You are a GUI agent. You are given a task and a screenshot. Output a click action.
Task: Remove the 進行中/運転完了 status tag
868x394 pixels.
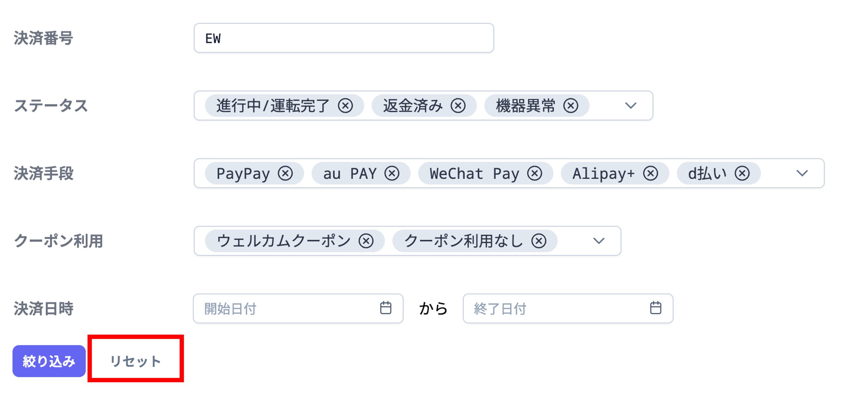[x=345, y=106]
